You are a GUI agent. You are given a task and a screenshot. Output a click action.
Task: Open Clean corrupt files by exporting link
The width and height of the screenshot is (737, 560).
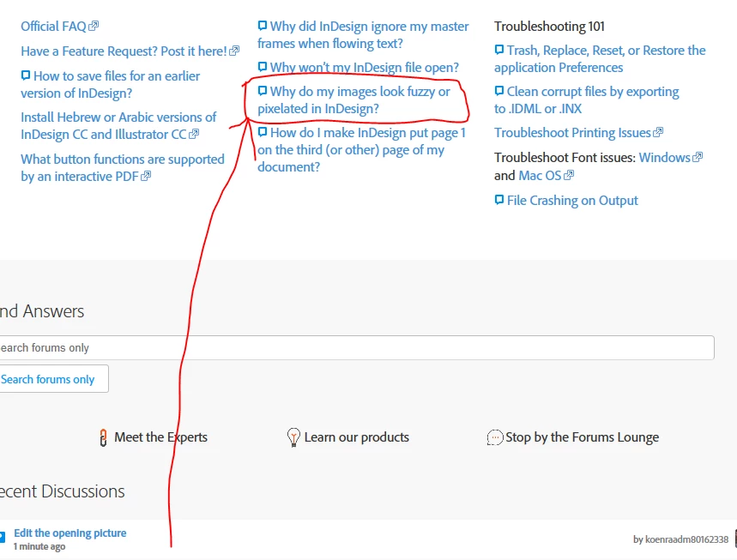587,100
